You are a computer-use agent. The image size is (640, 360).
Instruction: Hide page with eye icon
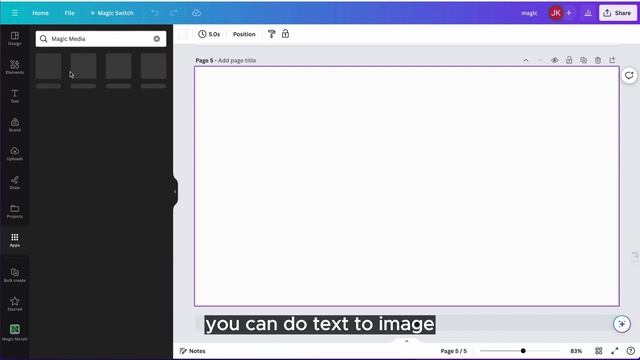click(554, 60)
